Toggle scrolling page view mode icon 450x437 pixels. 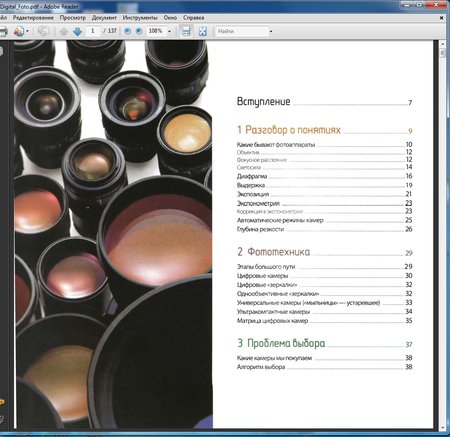[186, 31]
